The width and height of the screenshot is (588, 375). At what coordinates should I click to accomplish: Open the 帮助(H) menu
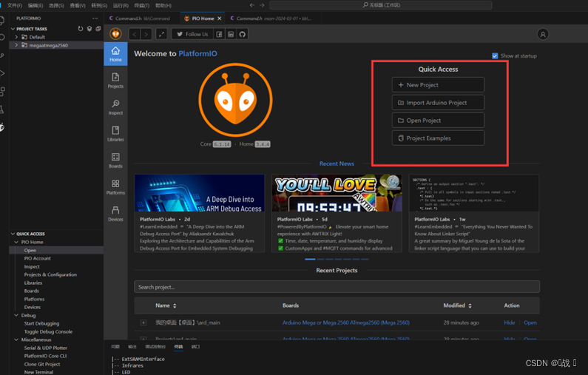coord(163,5)
